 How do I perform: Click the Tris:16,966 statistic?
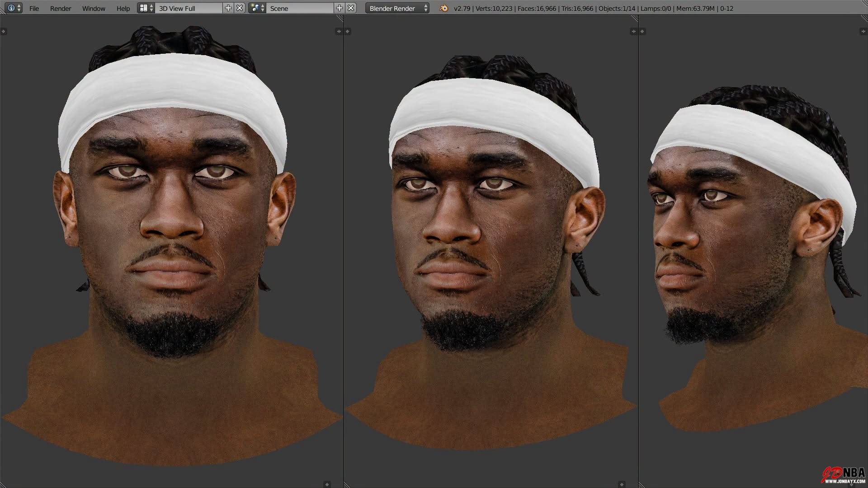tap(577, 9)
